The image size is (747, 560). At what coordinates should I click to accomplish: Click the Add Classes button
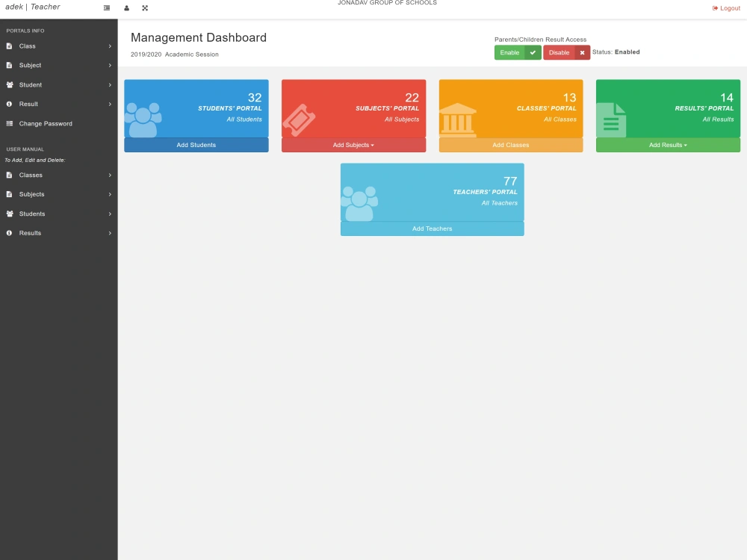click(511, 145)
